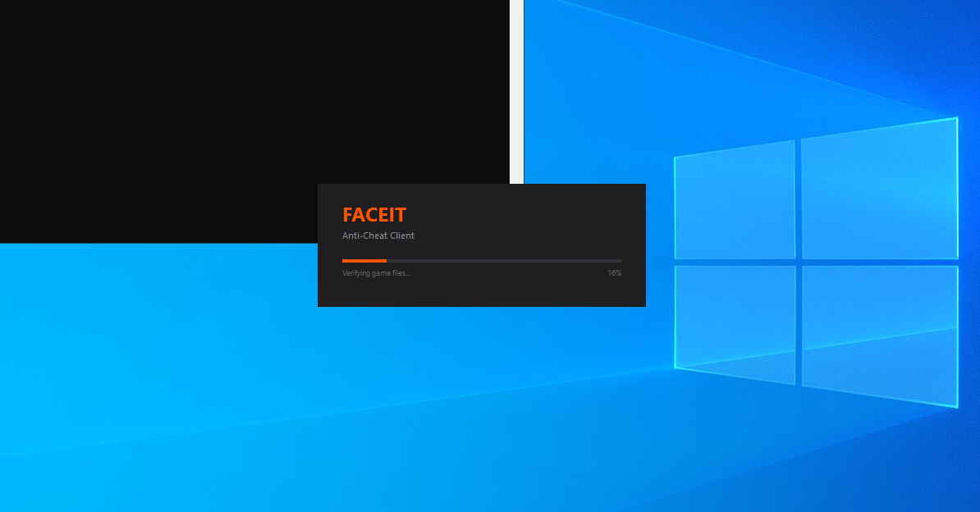
Task: Click the FACEIT logo text
Action: point(373,214)
